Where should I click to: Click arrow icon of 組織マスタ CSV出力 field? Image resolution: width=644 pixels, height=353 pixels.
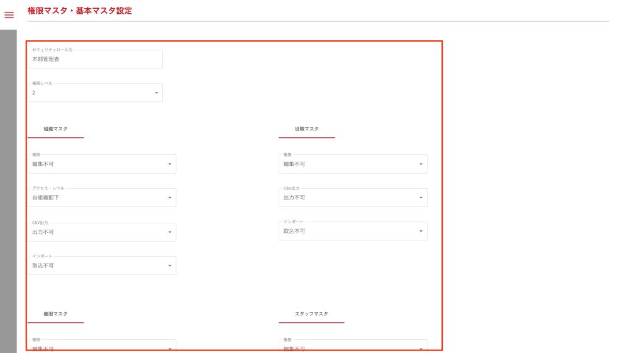click(170, 232)
